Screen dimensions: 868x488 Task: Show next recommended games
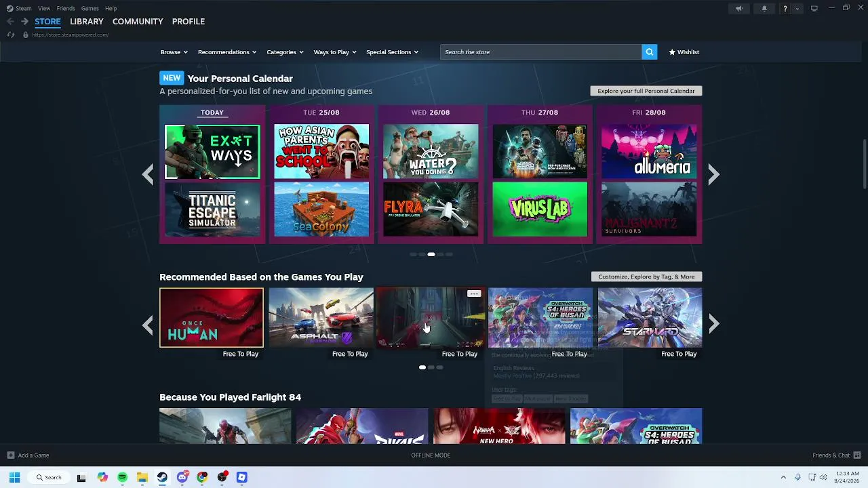pos(713,325)
